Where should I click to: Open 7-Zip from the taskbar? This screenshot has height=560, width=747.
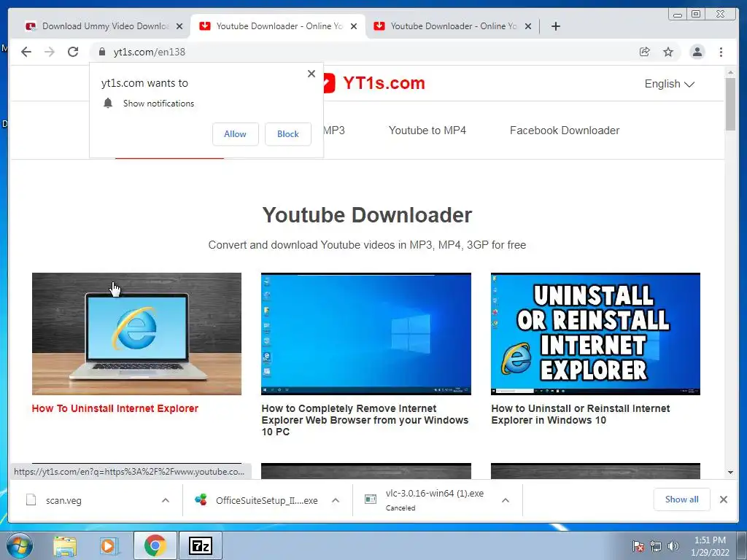(200, 545)
